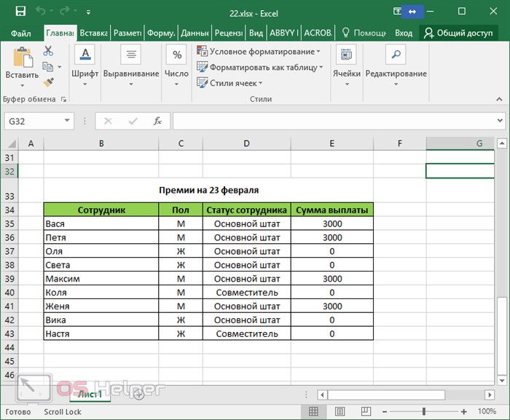Click the Insert Function fx icon
The height and width of the screenshot is (420, 510).
coord(157,121)
